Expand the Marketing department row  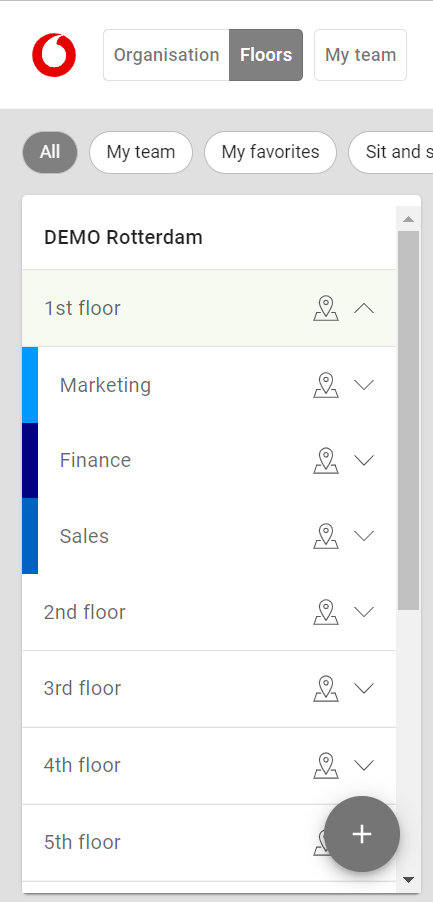(x=364, y=385)
